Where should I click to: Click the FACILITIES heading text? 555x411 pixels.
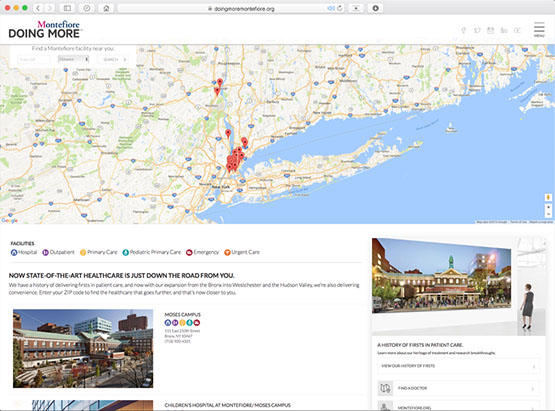22,244
